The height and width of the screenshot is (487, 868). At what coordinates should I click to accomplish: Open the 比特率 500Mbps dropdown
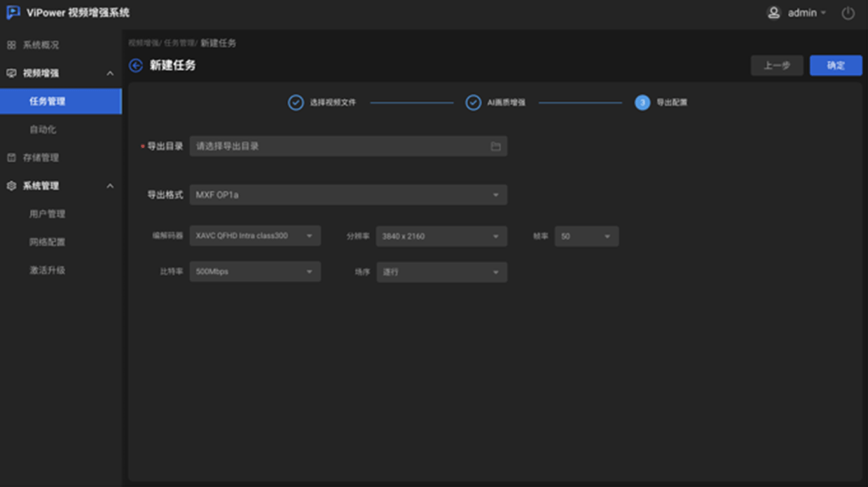point(255,272)
